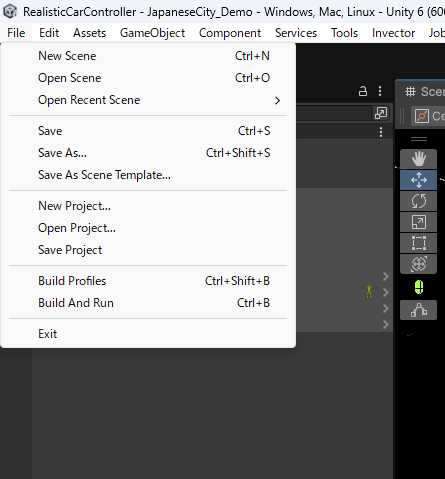The image size is (445, 479).
Task: Choose Save As Scene Template...
Action: click(x=148, y=175)
